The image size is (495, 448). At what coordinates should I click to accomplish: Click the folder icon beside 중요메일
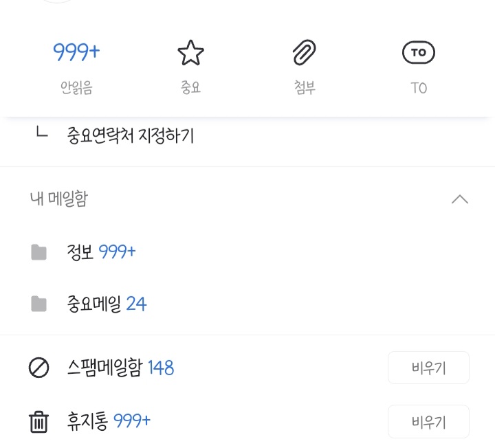tap(39, 304)
